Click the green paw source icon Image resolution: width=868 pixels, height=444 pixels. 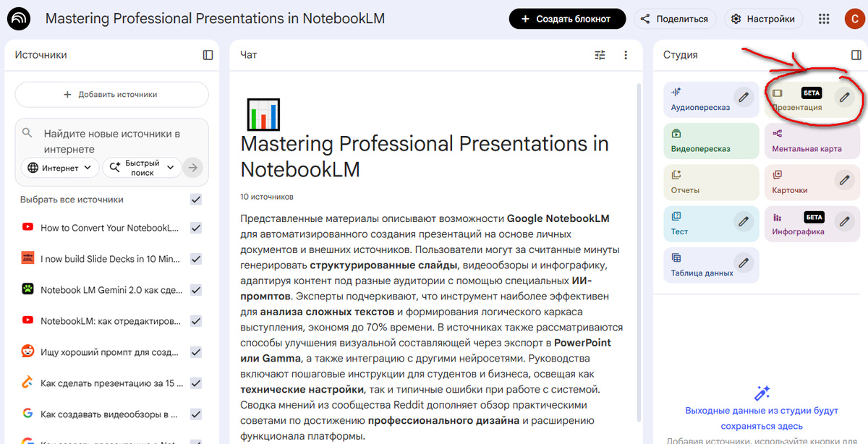pyautogui.click(x=27, y=289)
